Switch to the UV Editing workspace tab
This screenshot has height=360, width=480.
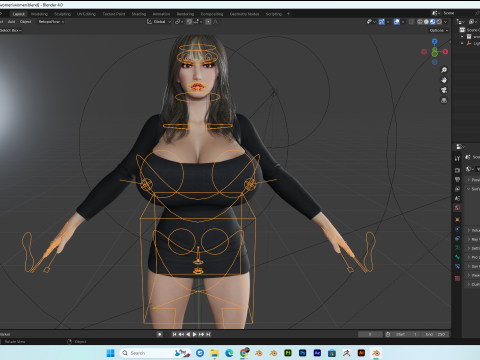(86, 14)
